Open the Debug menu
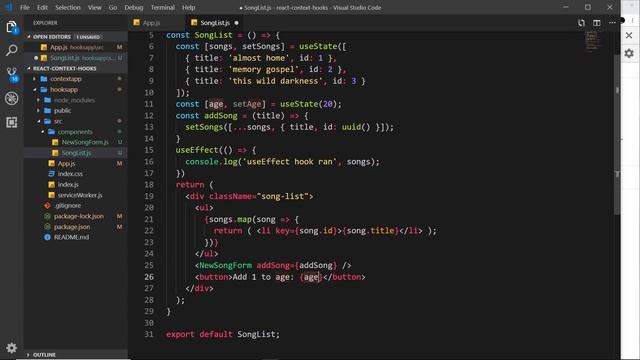This screenshot has width=640, height=360. [133, 7]
